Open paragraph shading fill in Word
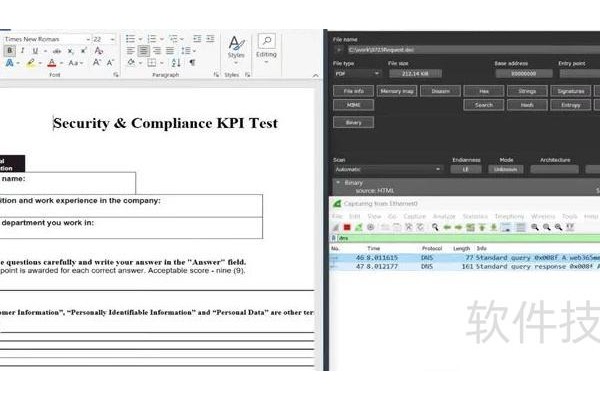The width and height of the screenshot is (600, 400). point(131,62)
